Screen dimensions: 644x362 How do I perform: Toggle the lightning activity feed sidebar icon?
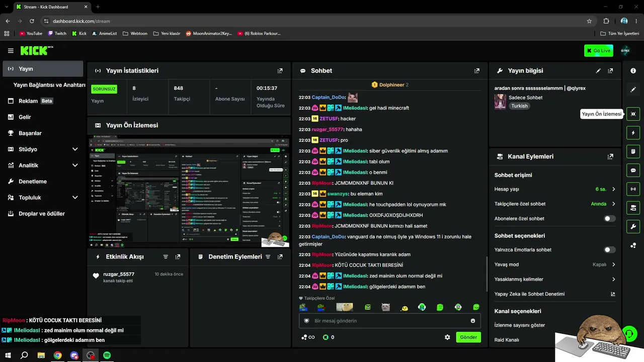[x=633, y=133]
